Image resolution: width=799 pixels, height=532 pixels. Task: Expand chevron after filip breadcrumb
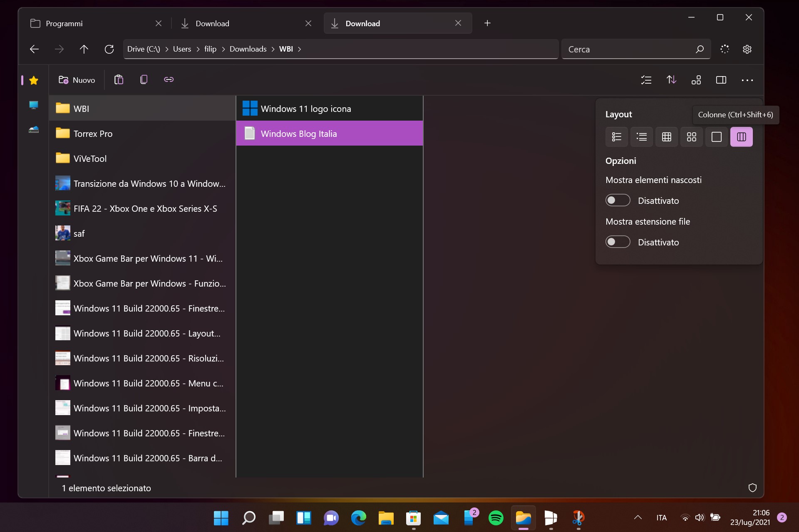tap(223, 49)
